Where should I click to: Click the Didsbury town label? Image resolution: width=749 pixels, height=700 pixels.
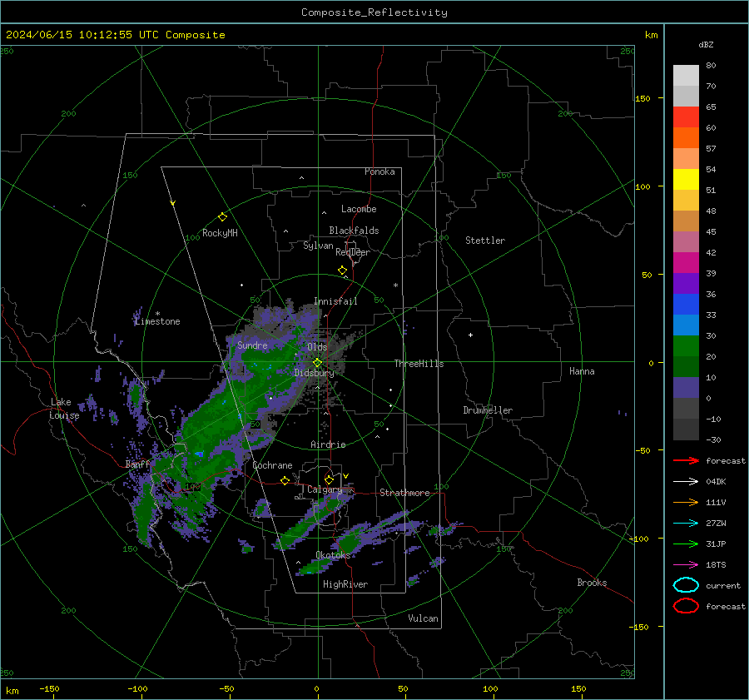(314, 373)
